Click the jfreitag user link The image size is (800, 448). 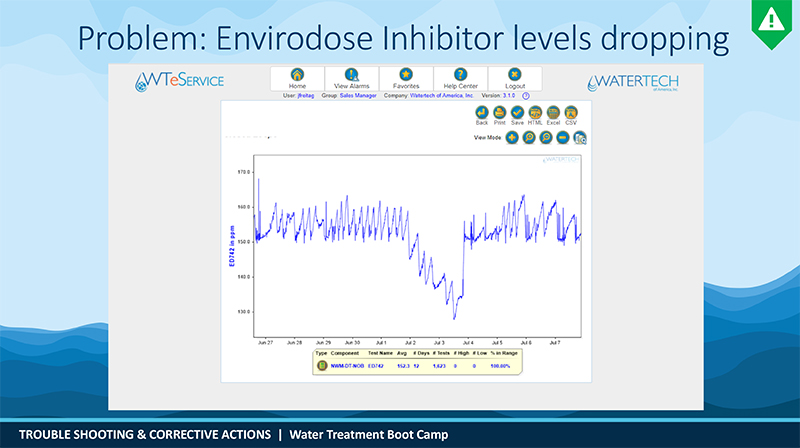[x=306, y=95]
